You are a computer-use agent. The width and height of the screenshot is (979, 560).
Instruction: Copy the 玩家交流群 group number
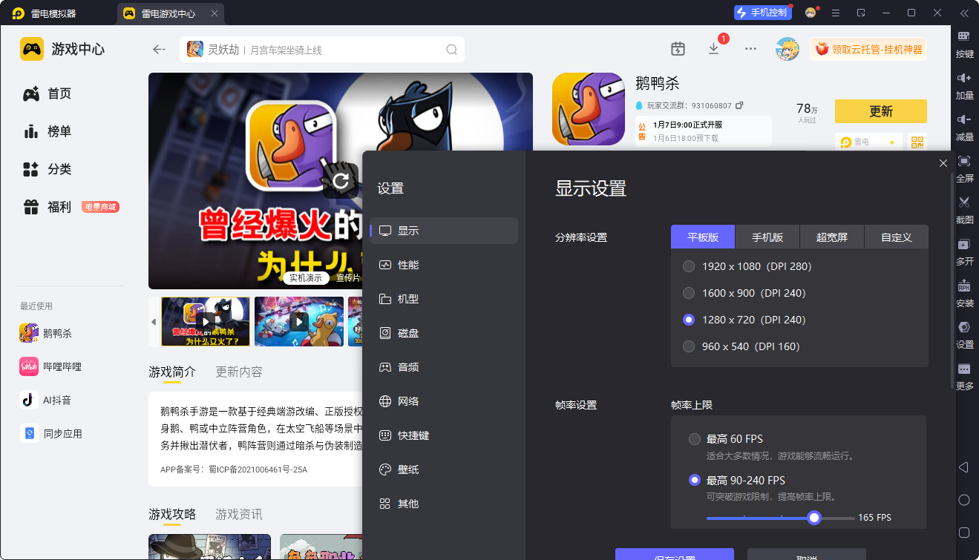[739, 105]
